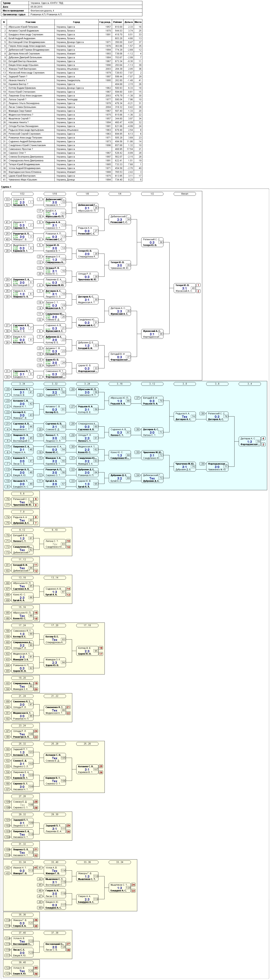
Task: Select the organizer value 'Романчук А.П./ Романчук А.П.'
Action: (x=46, y=14)
